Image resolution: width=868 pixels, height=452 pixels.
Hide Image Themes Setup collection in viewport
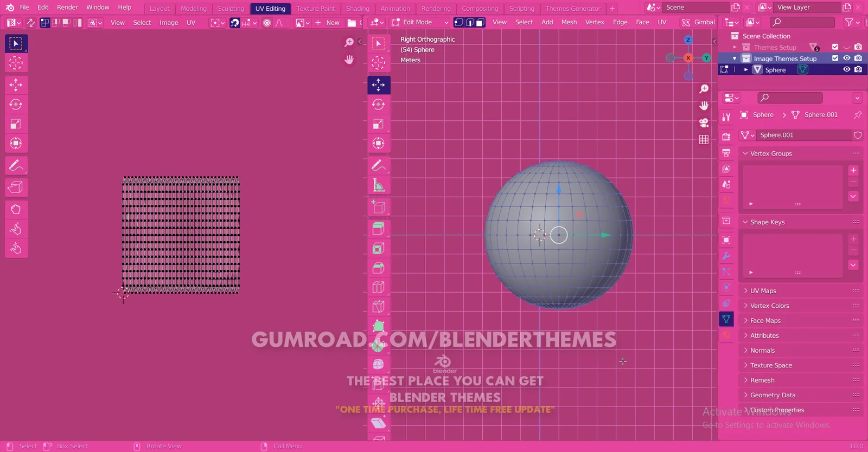pyautogui.click(x=846, y=59)
